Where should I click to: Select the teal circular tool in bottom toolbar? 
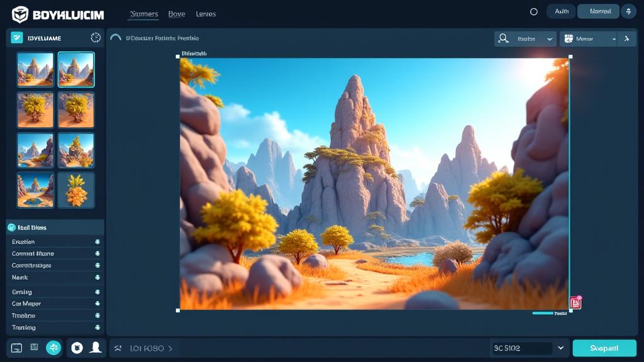[53, 348]
